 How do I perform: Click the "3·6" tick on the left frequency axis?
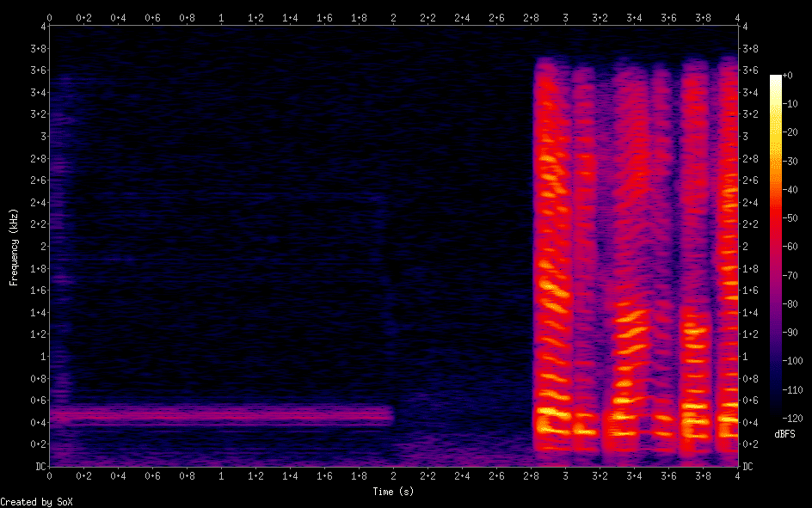39,70
